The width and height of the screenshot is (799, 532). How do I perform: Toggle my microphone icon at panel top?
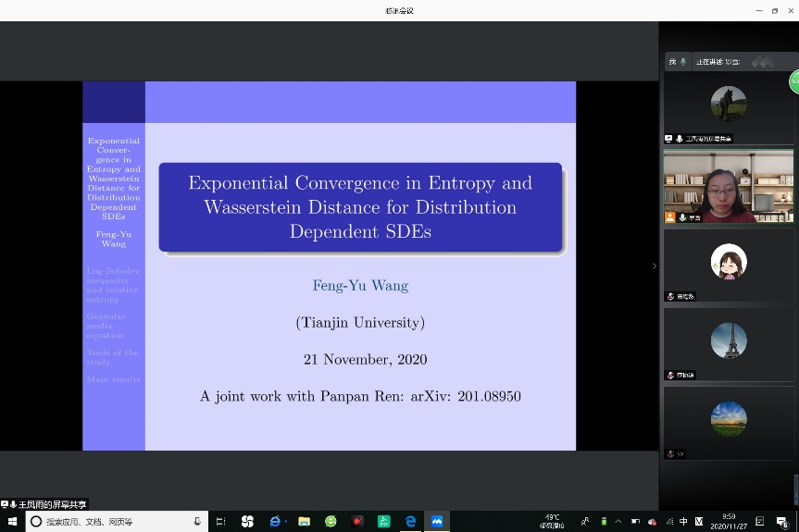[x=683, y=62]
